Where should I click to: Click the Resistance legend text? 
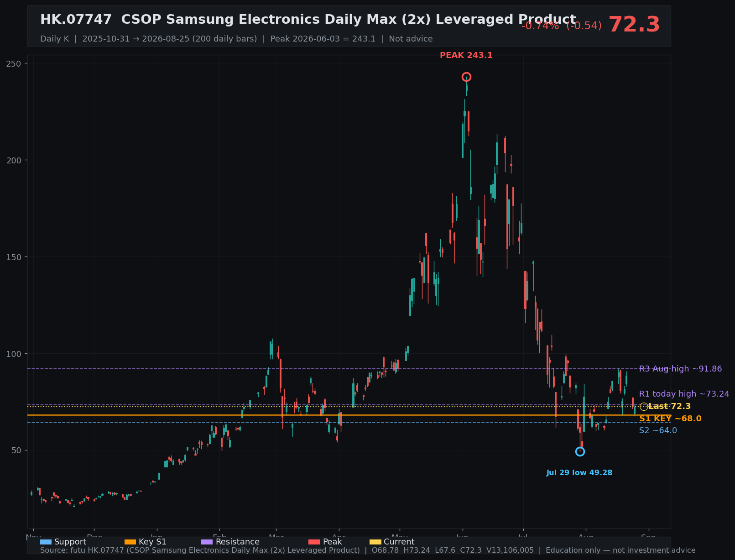click(x=238, y=542)
